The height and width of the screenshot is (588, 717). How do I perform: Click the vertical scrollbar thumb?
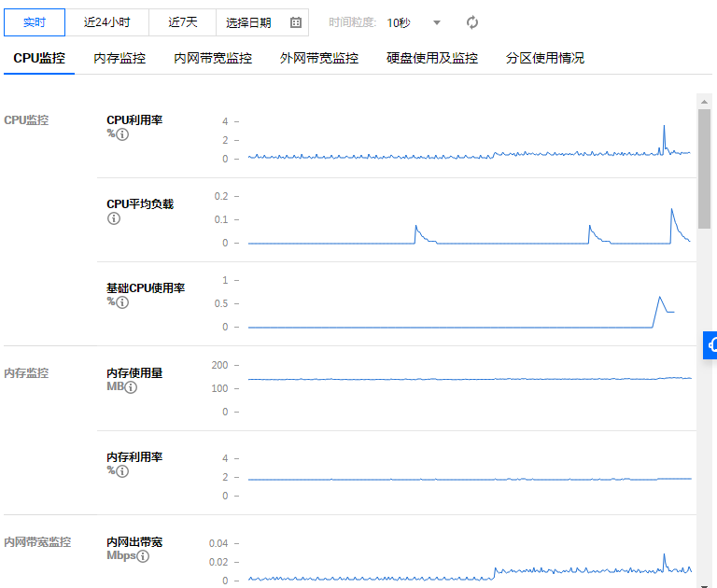[704, 168]
